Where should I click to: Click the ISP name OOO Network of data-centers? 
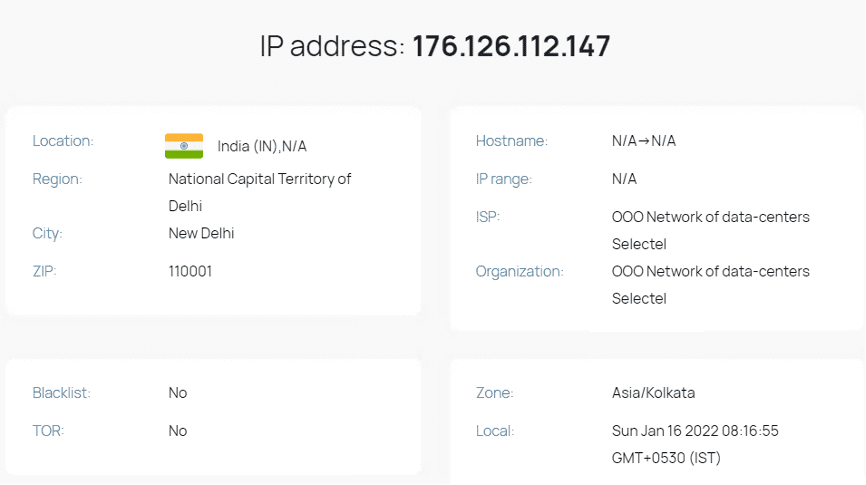(x=710, y=217)
